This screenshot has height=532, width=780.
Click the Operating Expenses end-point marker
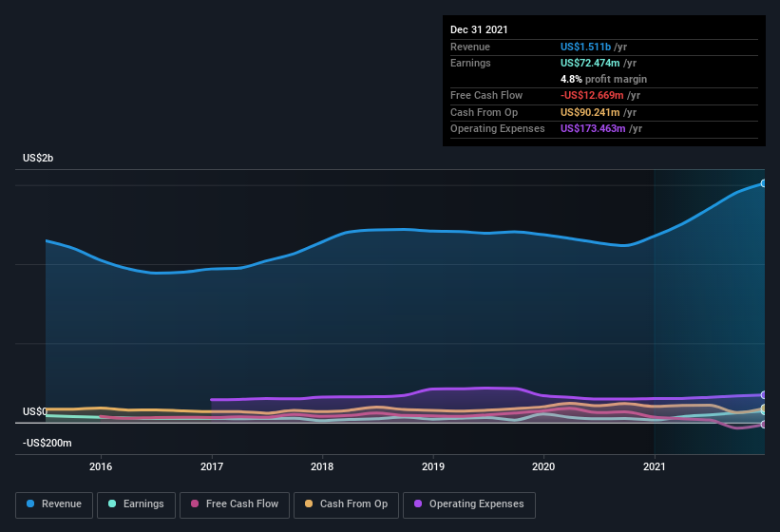(763, 395)
